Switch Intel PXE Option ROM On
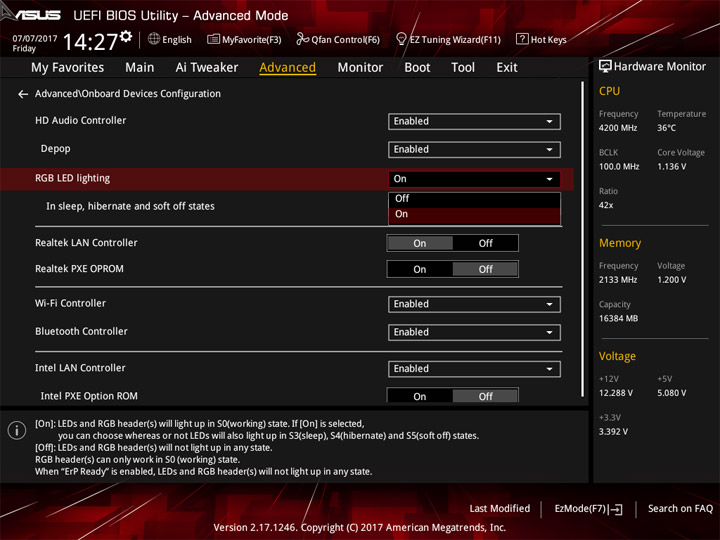 [x=420, y=396]
